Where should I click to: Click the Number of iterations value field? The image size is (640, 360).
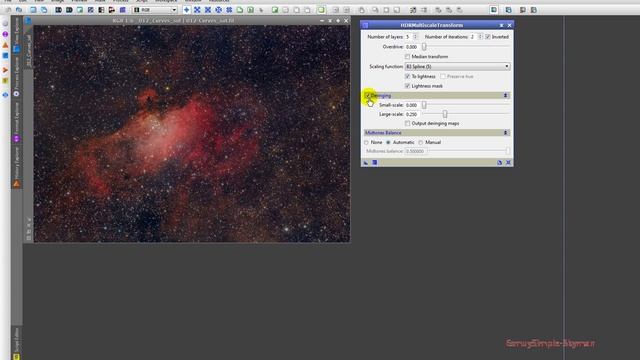473,37
